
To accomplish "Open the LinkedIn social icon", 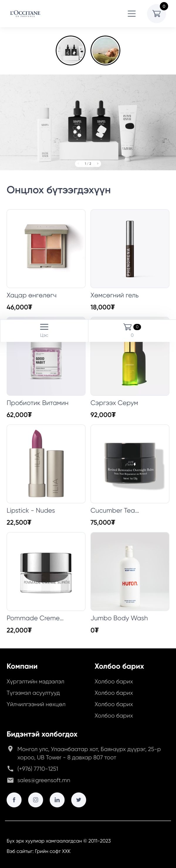I will point(57,800).
